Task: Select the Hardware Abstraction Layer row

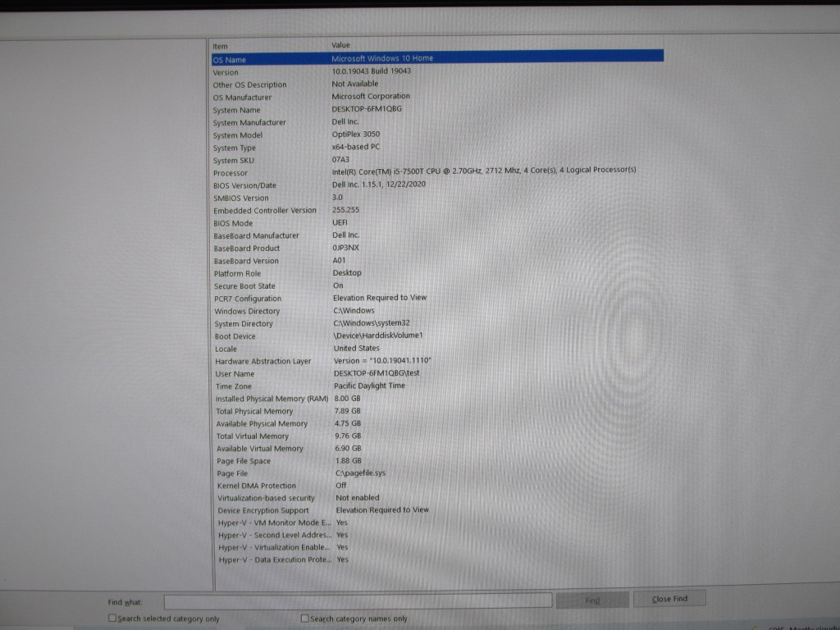Action: (x=437, y=361)
